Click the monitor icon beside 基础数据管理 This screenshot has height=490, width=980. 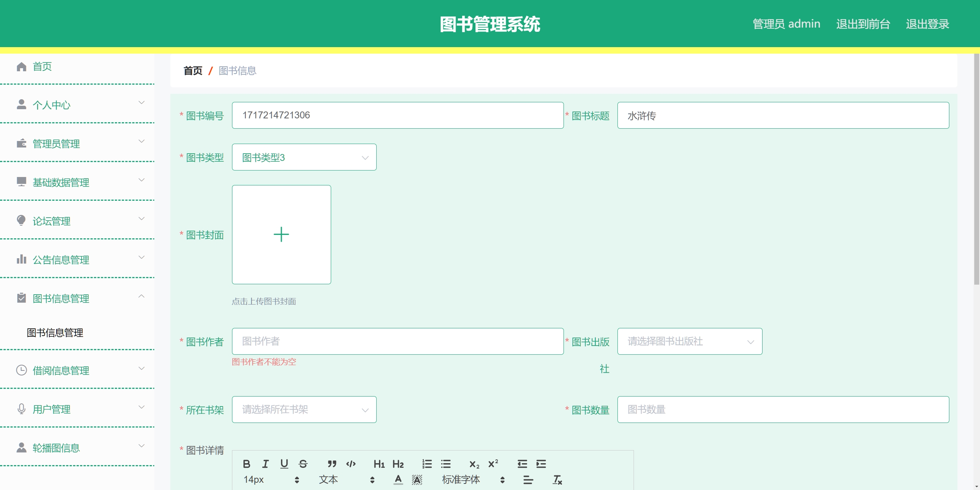[21, 182]
